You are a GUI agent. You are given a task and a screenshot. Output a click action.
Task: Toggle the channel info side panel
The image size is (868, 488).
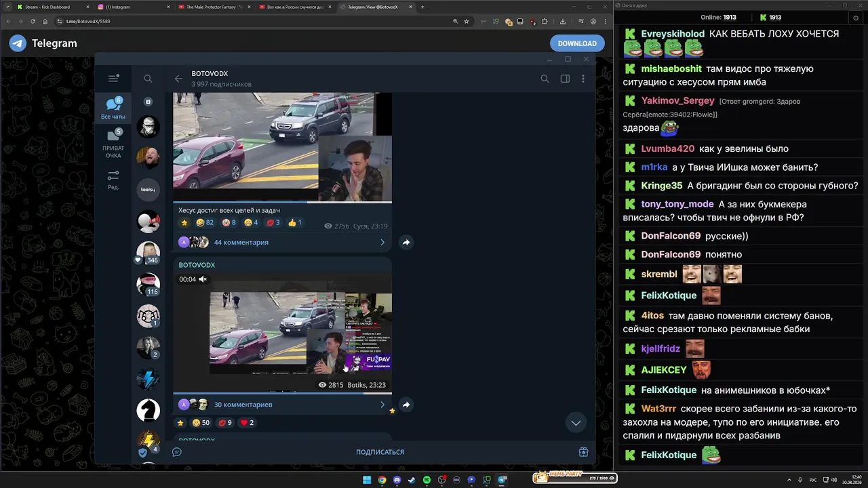tap(565, 79)
